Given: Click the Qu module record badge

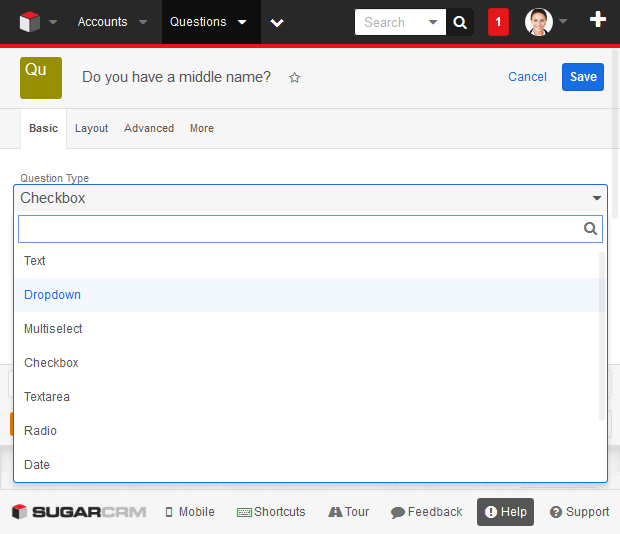Looking at the screenshot, I should click(41, 78).
